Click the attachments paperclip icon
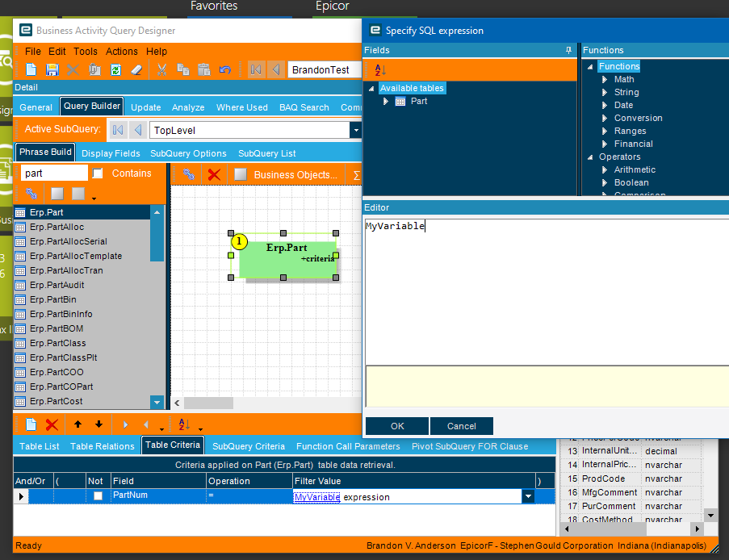The width and height of the screenshot is (729, 560). 94,69
